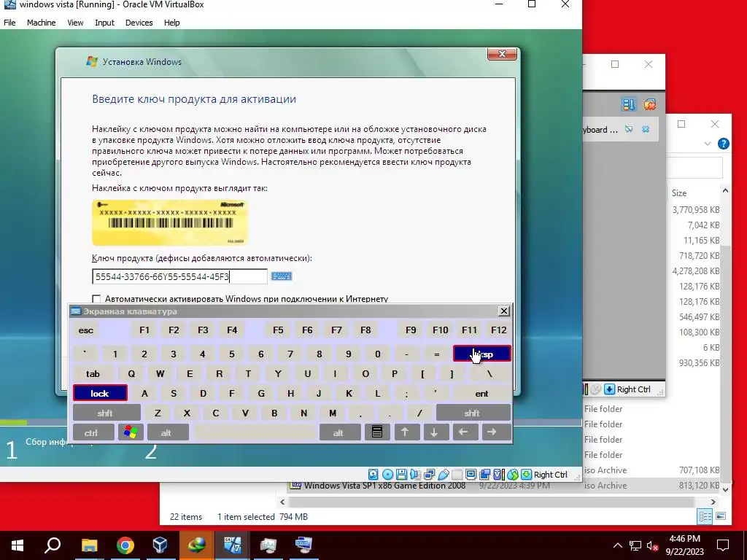747x560 pixels.
Task: Open File Explorer from taskbar
Action: pyautogui.click(x=89, y=545)
